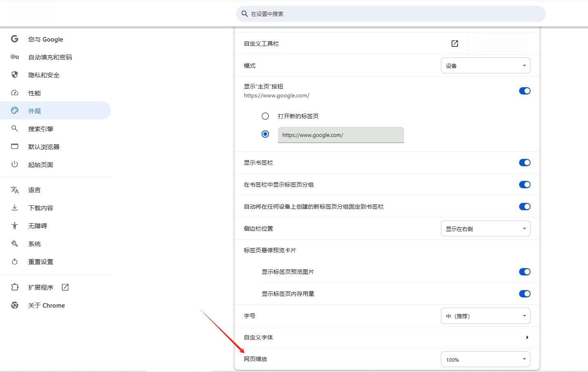Image resolution: width=588 pixels, height=372 pixels.
Task: Toggle the 显示书签栏 switch
Action: [x=525, y=163]
